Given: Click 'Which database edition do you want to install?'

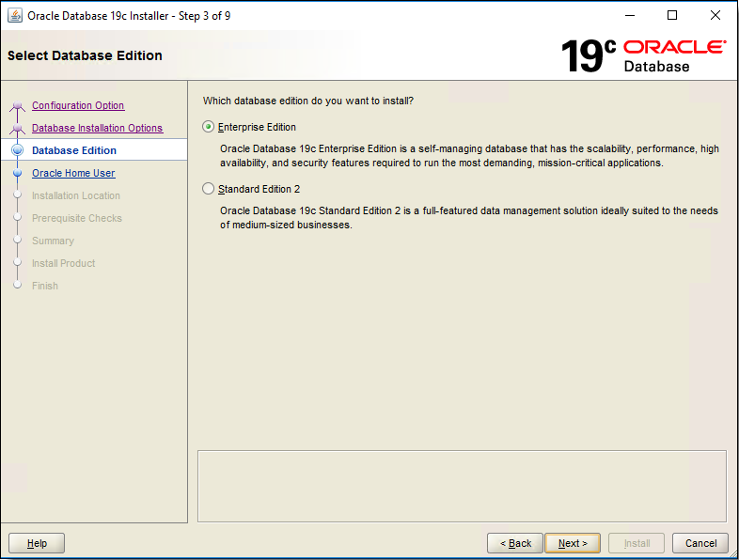Looking at the screenshot, I should pos(308,101).
